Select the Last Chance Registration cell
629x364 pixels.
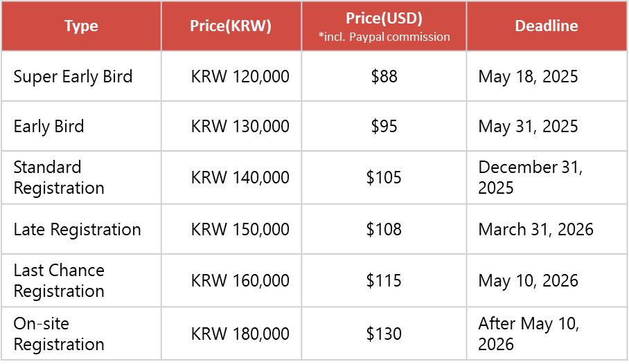pos(59,280)
